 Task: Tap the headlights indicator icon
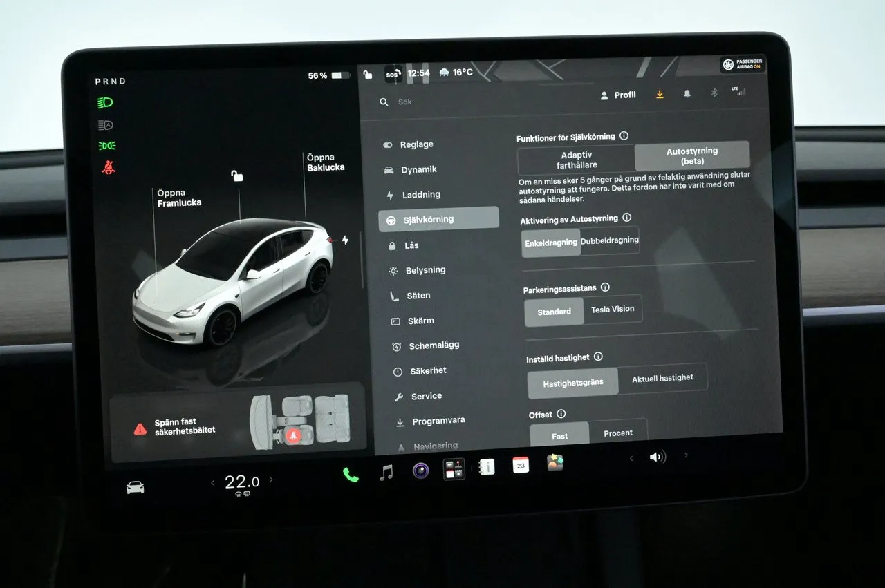[106, 103]
